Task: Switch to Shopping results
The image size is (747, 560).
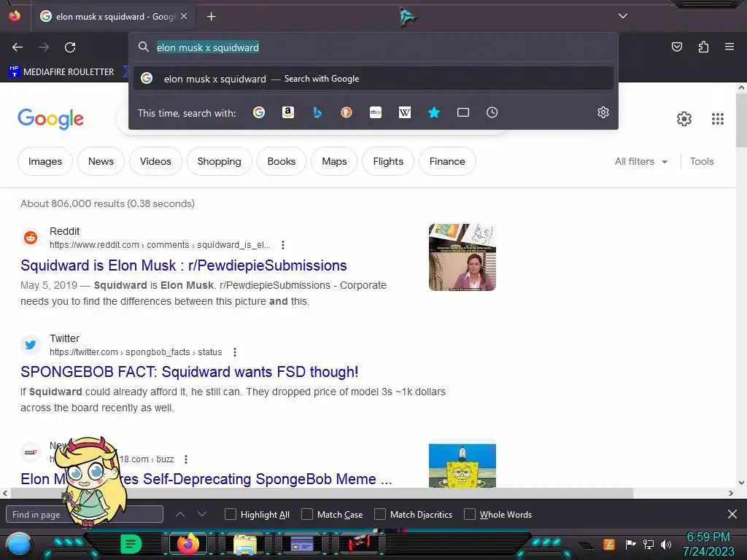Action: coord(219,161)
